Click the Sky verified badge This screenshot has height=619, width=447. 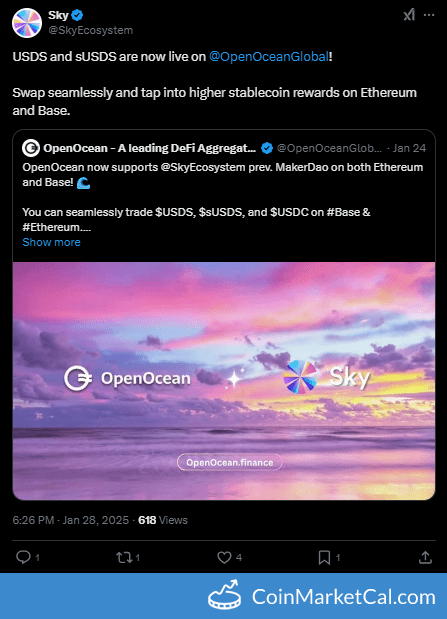pos(77,15)
